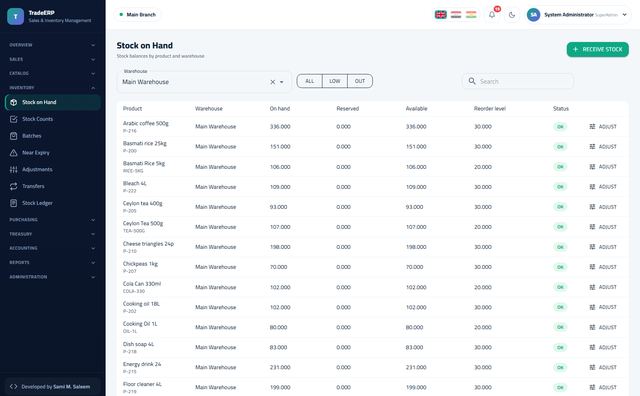The height and width of the screenshot is (396, 640).
Task: Click adjust icon for Ceylon tea 400g
Action: click(x=592, y=207)
